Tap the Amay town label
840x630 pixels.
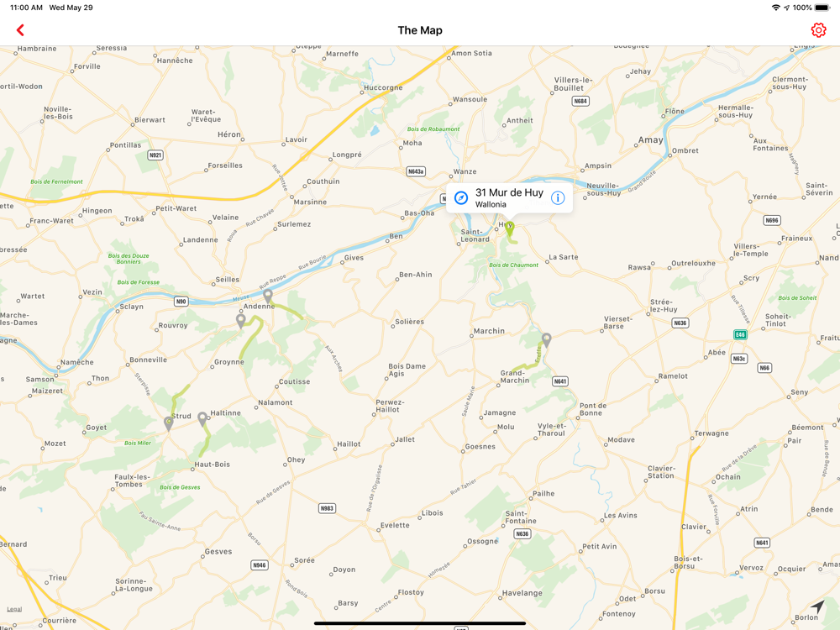(x=650, y=139)
